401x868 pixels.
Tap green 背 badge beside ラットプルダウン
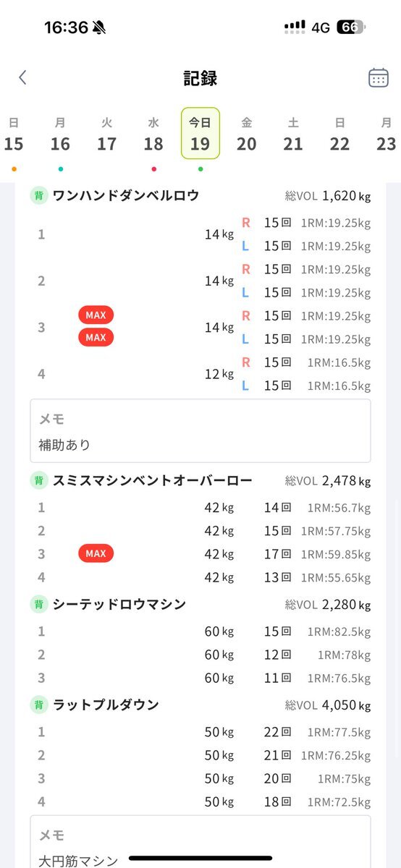click(39, 705)
